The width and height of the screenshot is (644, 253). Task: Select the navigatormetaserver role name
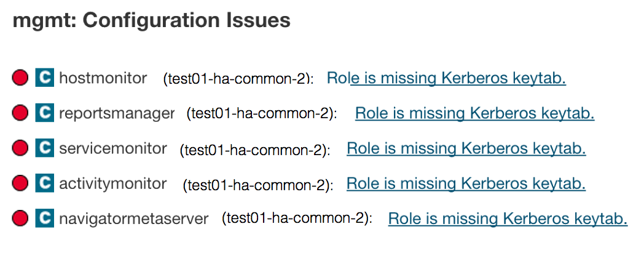point(134,219)
